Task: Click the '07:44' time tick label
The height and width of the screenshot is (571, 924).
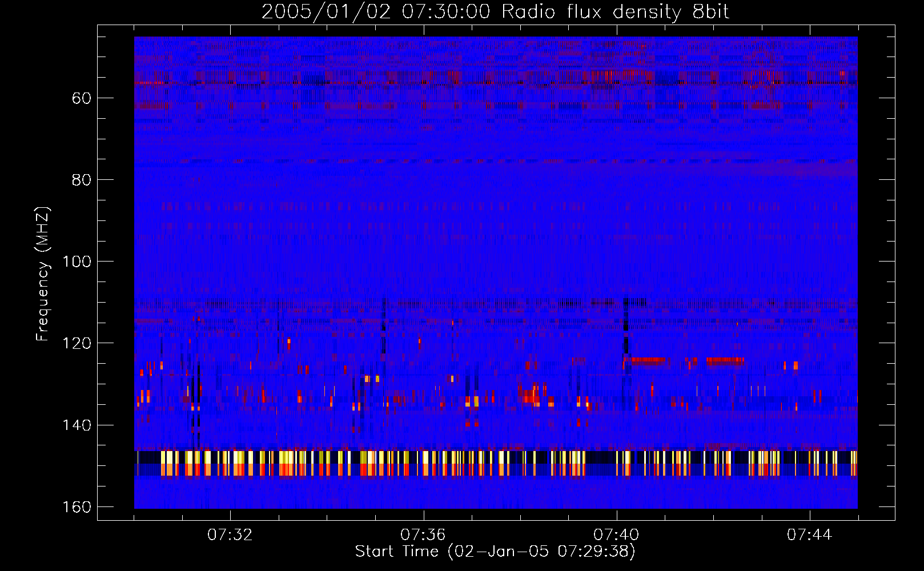Action: coord(810,535)
